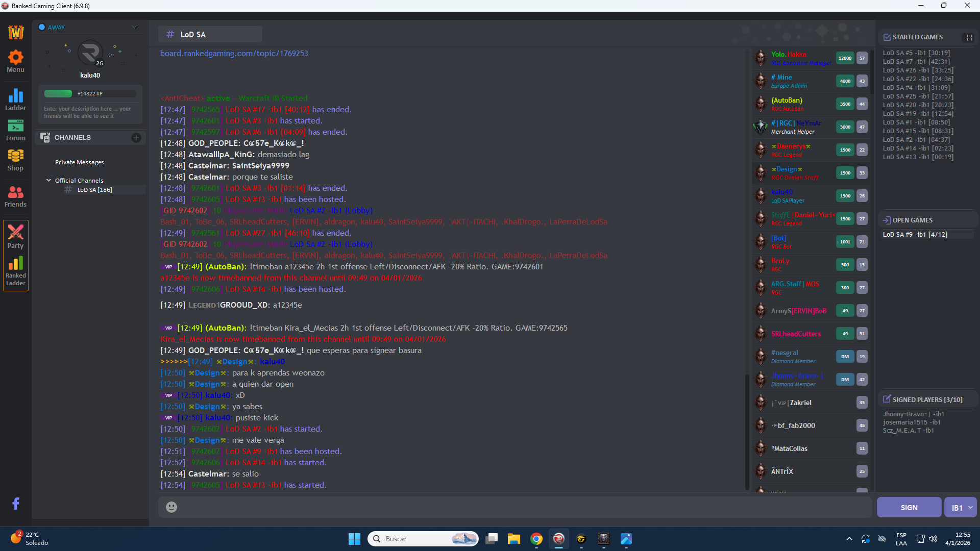Click the add channel plus button
This screenshot has width=980, height=551.
coord(136,138)
